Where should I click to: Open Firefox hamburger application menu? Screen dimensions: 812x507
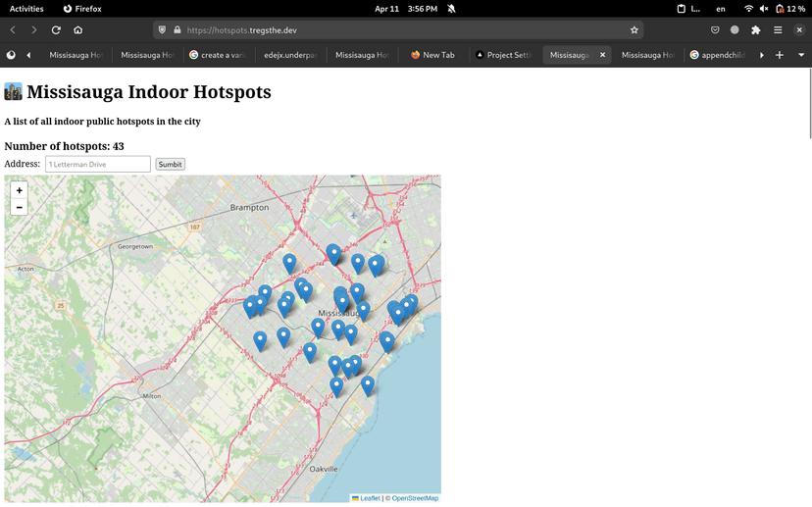coord(778,30)
